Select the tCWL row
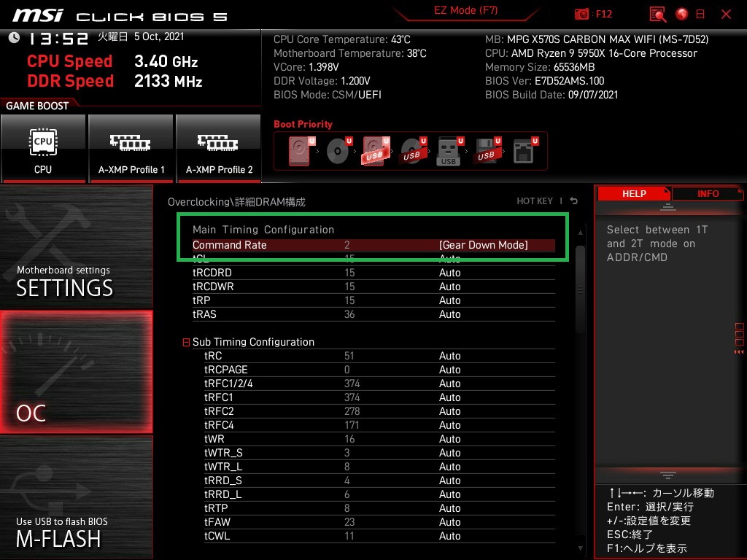The width and height of the screenshot is (747, 560). 379,536
